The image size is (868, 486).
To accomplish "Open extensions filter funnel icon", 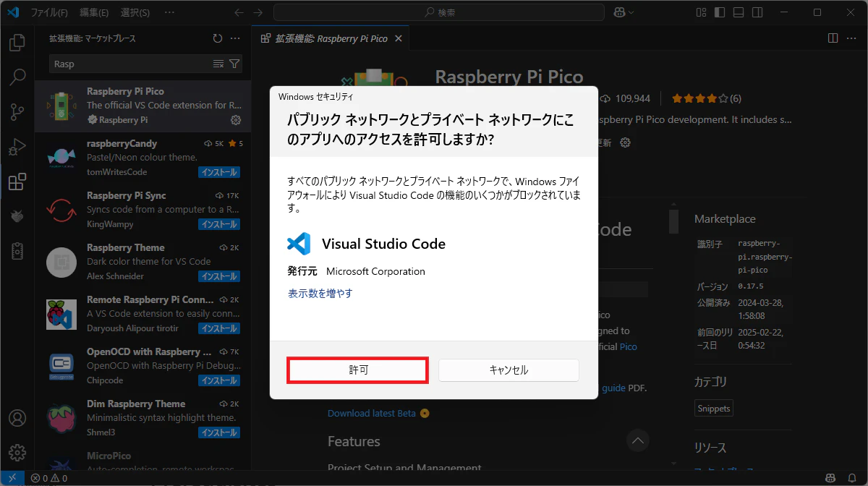I will point(234,64).
